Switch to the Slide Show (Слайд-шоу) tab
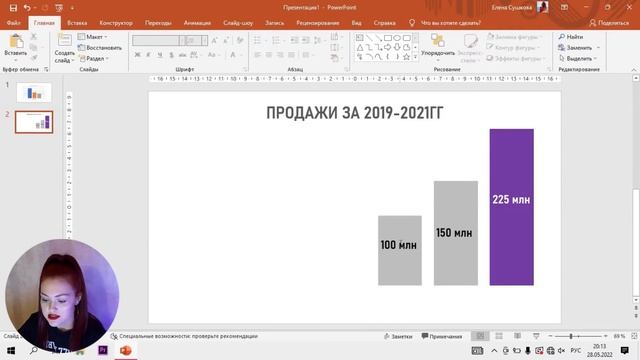Image resolution: width=640 pixels, height=360 pixels. click(x=238, y=23)
